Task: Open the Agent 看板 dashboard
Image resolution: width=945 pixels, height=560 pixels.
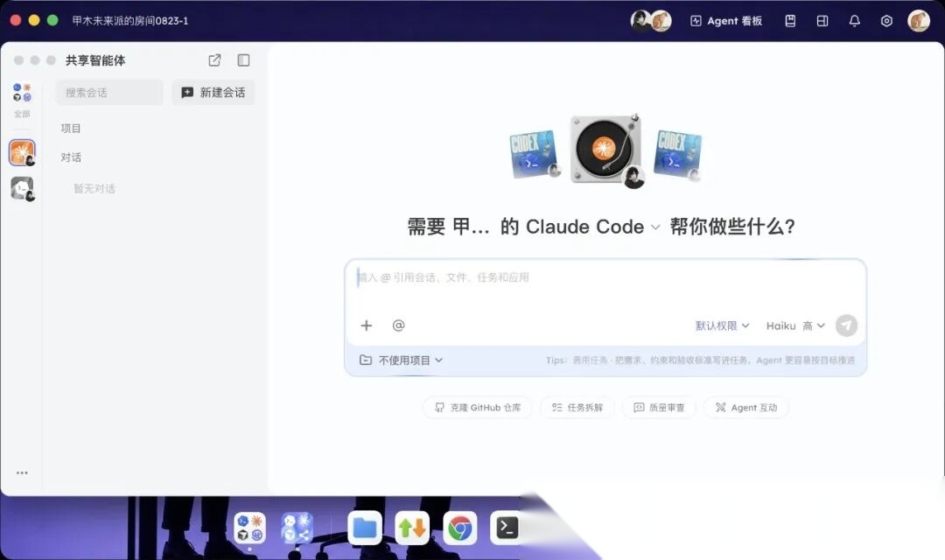Action: click(725, 21)
